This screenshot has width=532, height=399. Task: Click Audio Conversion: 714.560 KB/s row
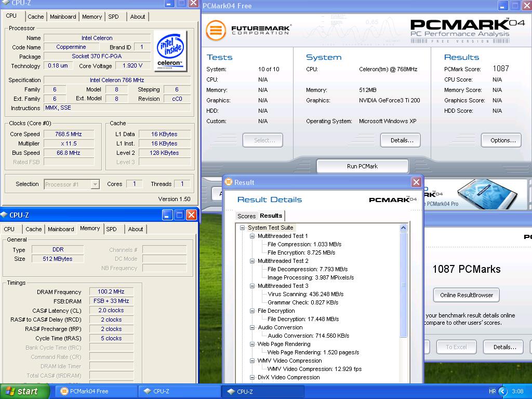(x=309, y=336)
